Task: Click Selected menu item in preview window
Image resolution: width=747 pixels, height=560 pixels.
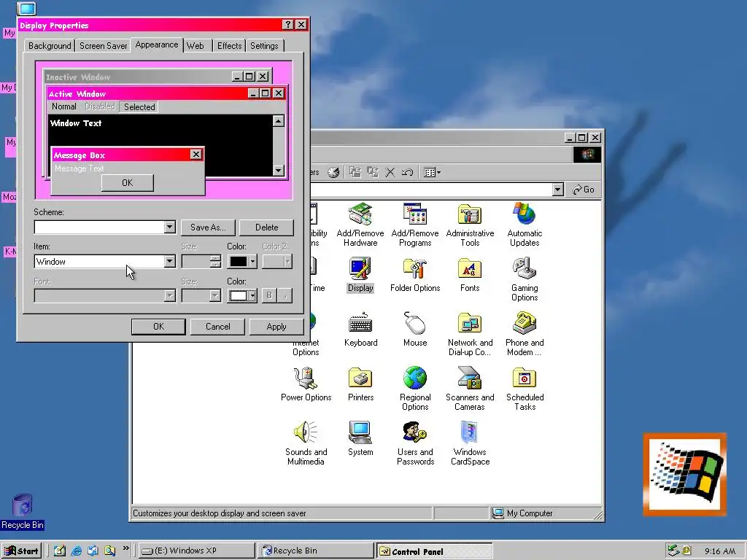Action: (x=139, y=107)
